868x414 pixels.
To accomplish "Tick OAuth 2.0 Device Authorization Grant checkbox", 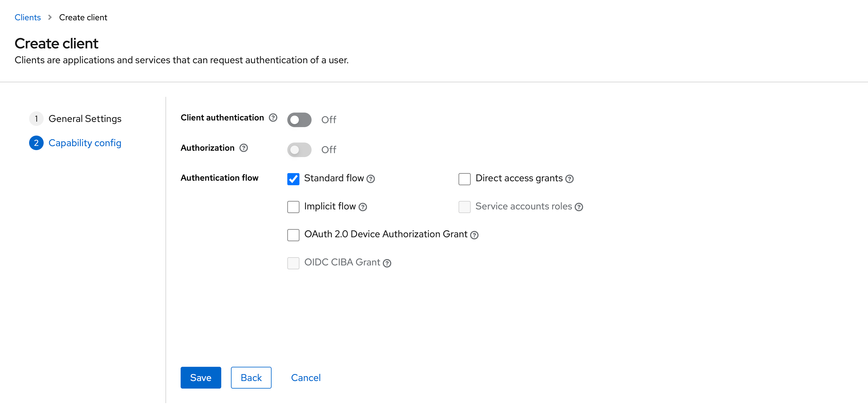I will 293,235.
